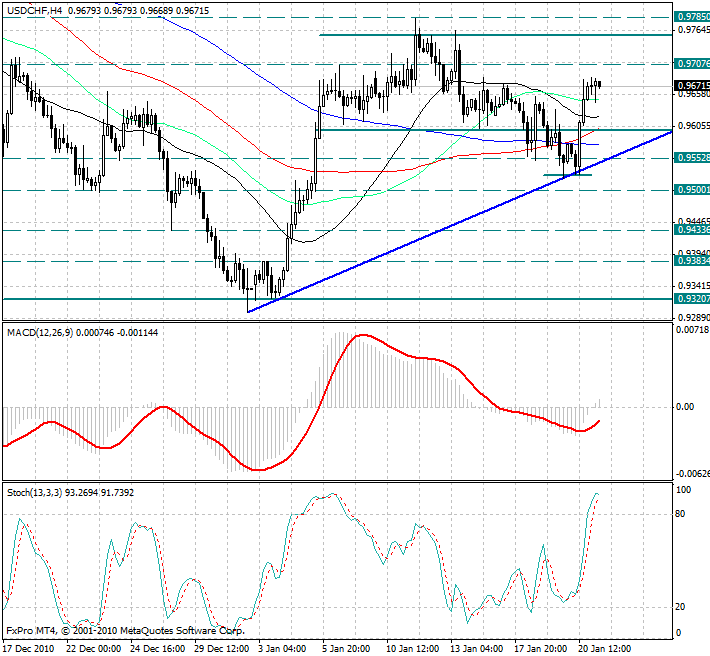The width and height of the screenshot is (710, 656).
Task: Click the current price label 0.9671
Action: click(x=692, y=86)
